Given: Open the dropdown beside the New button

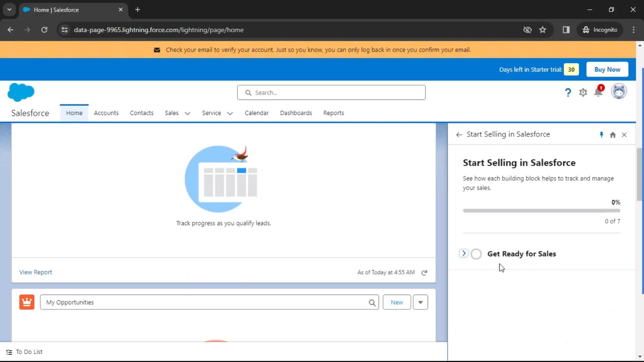Looking at the screenshot, I should 420,302.
